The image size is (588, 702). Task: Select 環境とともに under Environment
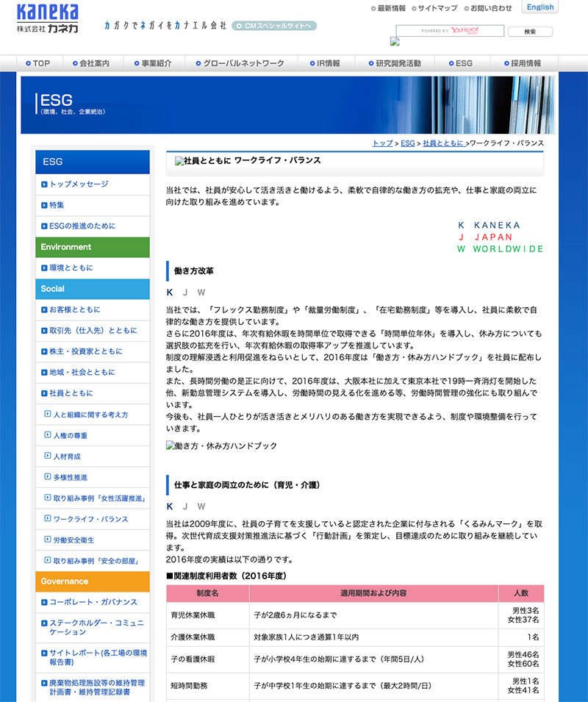pyautogui.click(x=71, y=268)
